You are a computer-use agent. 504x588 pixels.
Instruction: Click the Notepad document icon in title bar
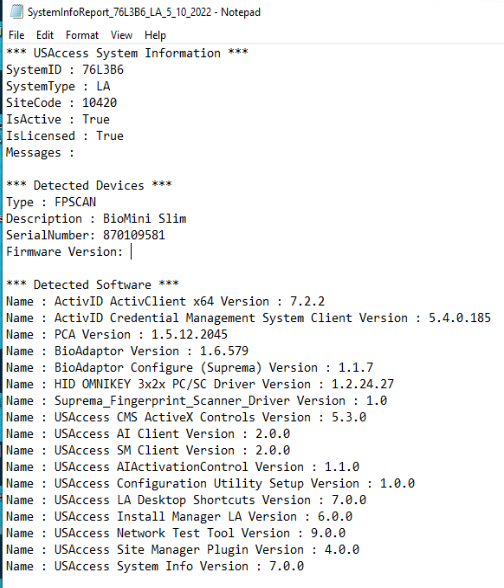pos(16,12)
